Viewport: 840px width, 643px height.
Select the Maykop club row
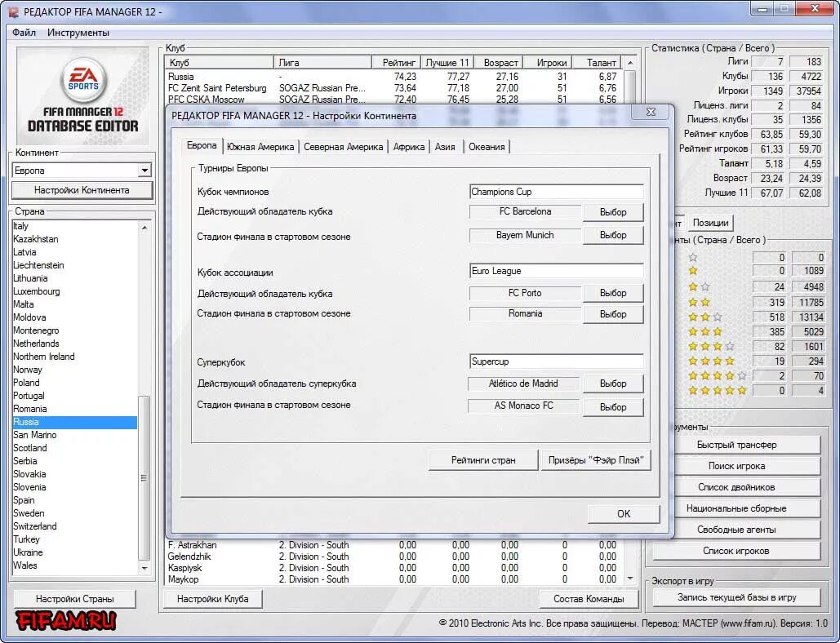(x=393, y=579)
